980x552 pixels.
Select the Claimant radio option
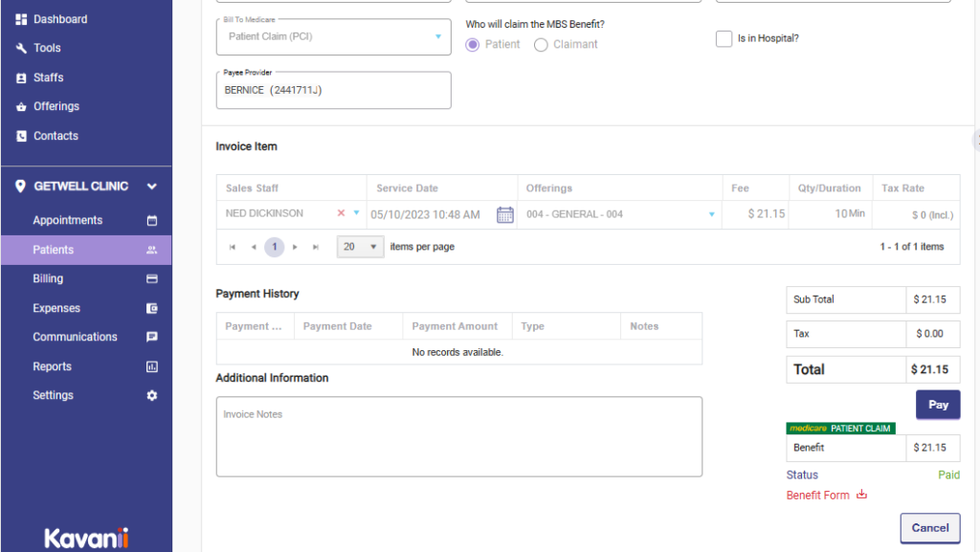pos(541,45)
